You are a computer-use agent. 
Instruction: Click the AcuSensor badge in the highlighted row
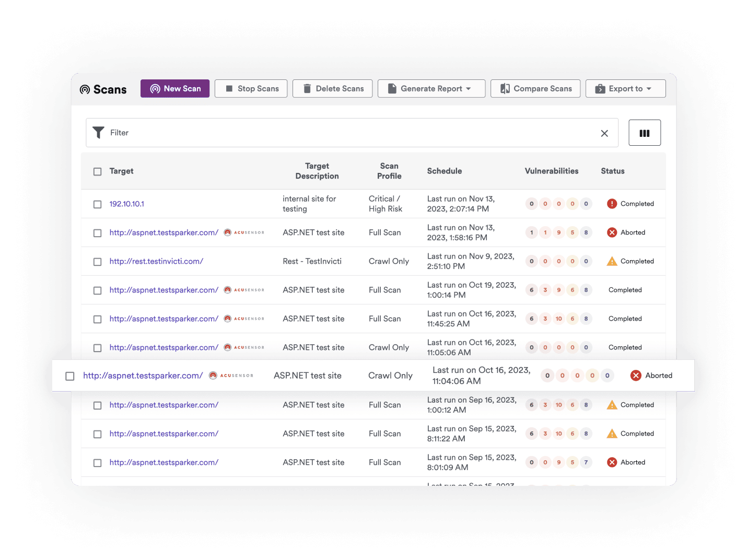[x=231, y=376]
